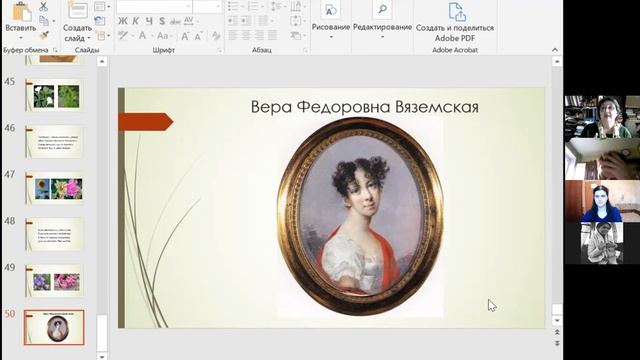
Task: Click the decrease list indent icon
Action: (232, 20)
